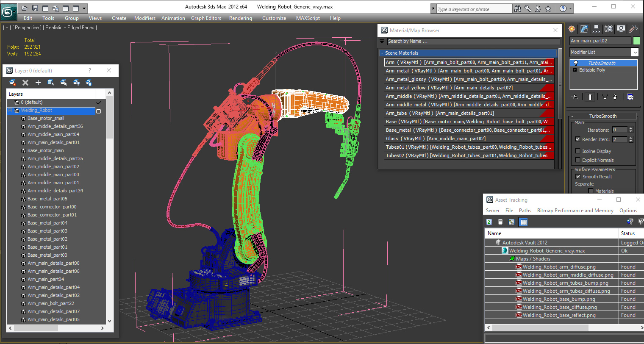
Task: Open the Modifier List dropdown
Action: [635, 52]
